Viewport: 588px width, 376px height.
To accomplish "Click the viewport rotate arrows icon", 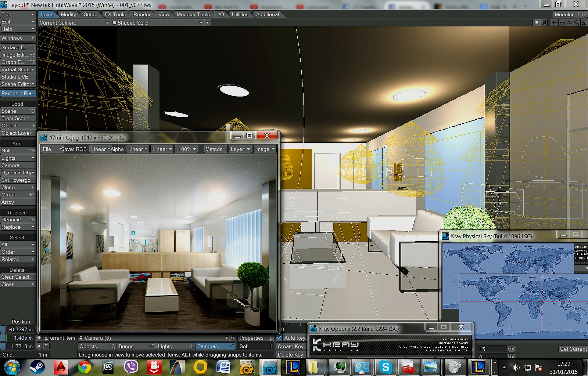I will (569, 23).
